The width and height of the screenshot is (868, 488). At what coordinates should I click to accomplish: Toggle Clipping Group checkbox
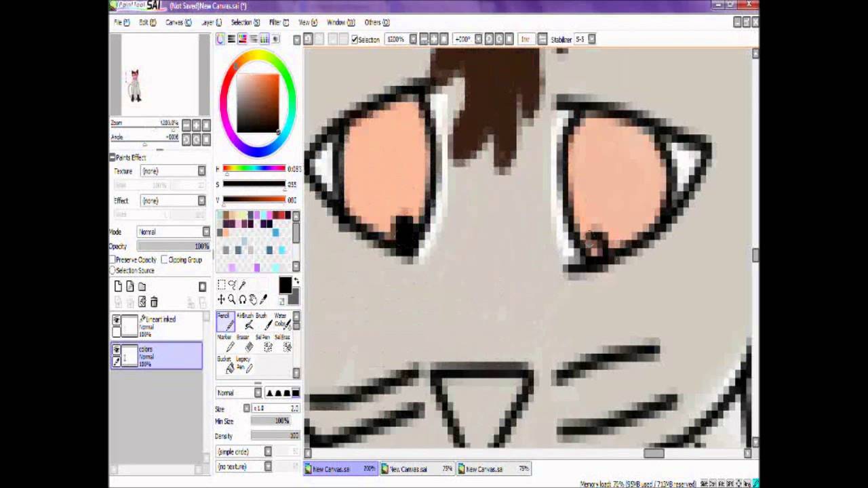(164, 260)
